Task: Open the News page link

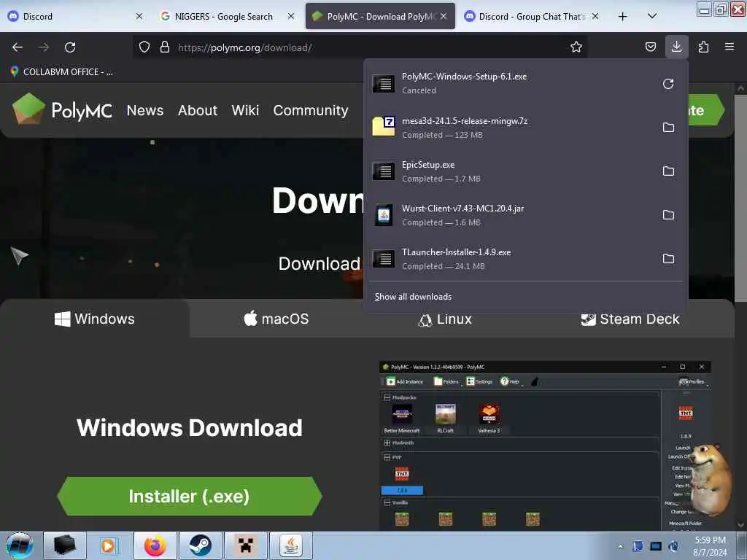Action: coord(145,110)
